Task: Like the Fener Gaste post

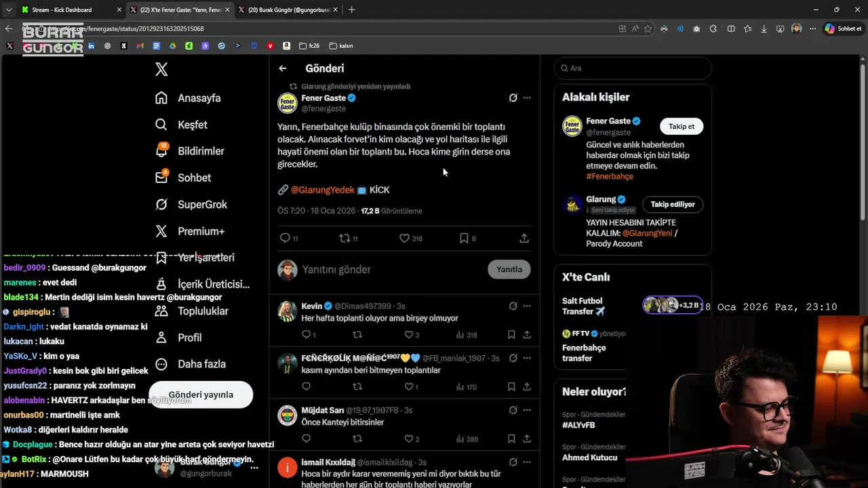Action: (410, 238)
